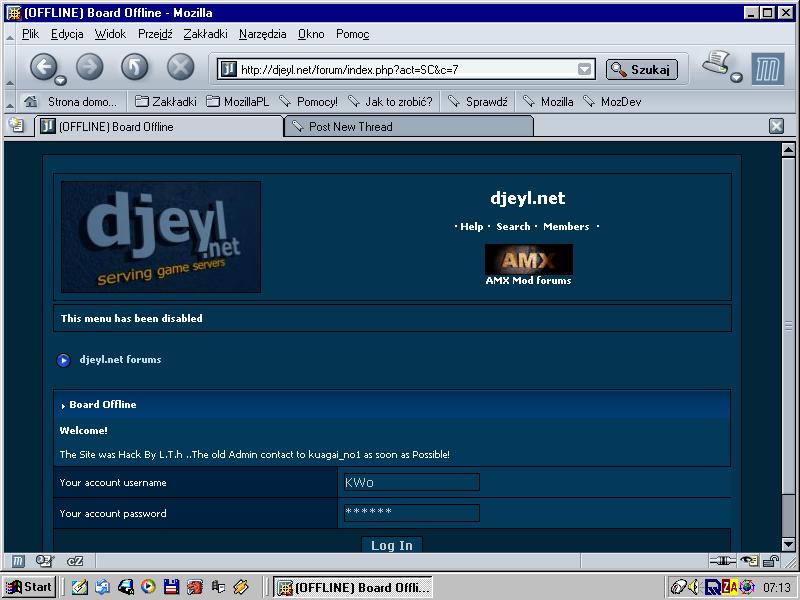Click the ZA ZoneAlarm tray icon
Image resolution: width=800 pixels, height=600 pixels.
point(730,587)
